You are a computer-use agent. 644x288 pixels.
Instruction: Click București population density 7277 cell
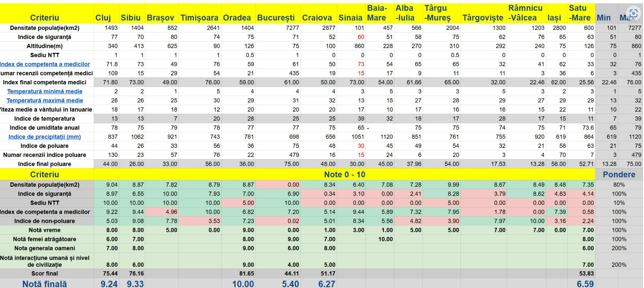292,28
